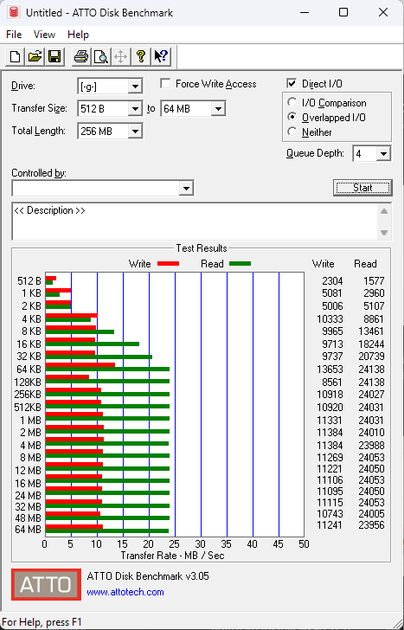Click the New document toolbar icon
This screenshot has height=630, width=404.
(15, 56)
